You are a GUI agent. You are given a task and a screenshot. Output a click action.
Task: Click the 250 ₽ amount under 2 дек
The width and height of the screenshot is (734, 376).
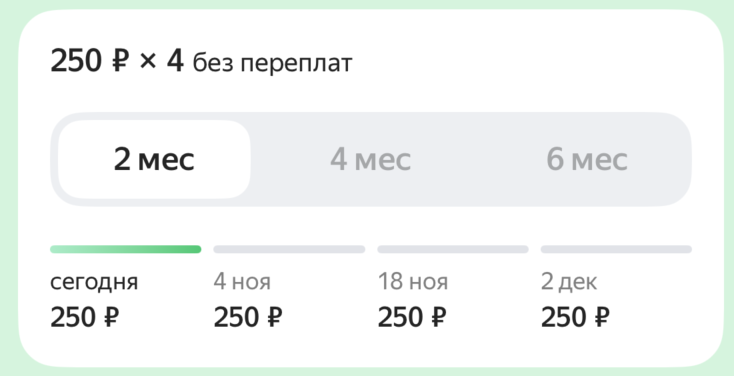point(575,317)
